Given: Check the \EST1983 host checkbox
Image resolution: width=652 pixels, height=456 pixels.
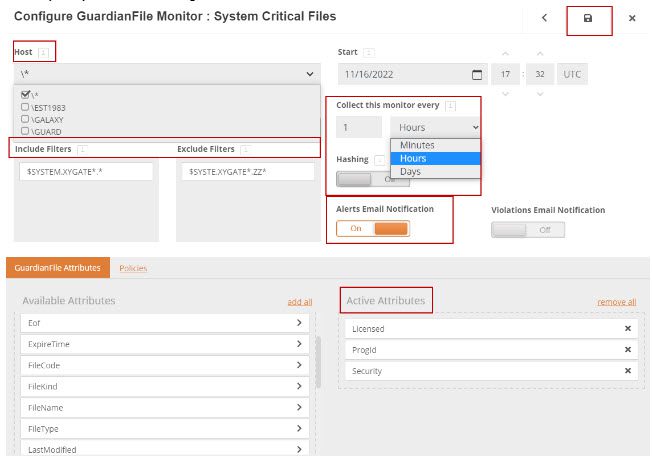Looking at the screenshot, I should [25, 107].
